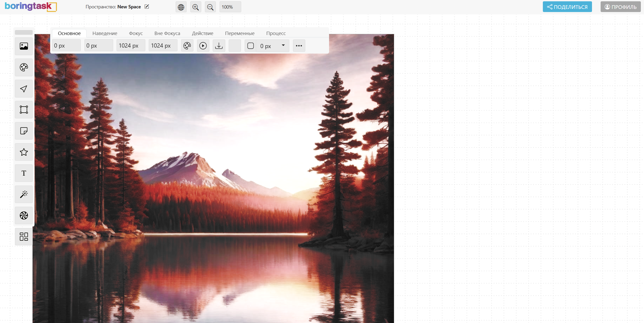Screen dimensions: 644x323
Task: Activate the magic wand tool
Action: pyautogui.click(x=24, y=194)
